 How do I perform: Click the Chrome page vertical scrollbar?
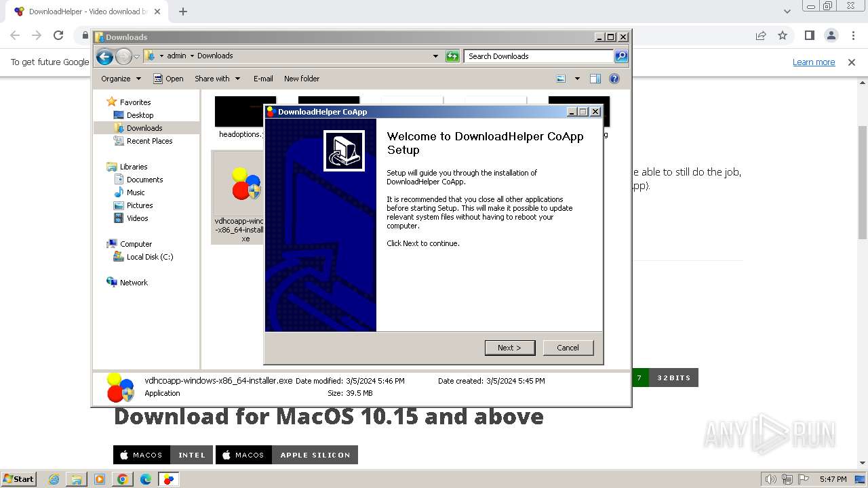click(x=863, y=183)
